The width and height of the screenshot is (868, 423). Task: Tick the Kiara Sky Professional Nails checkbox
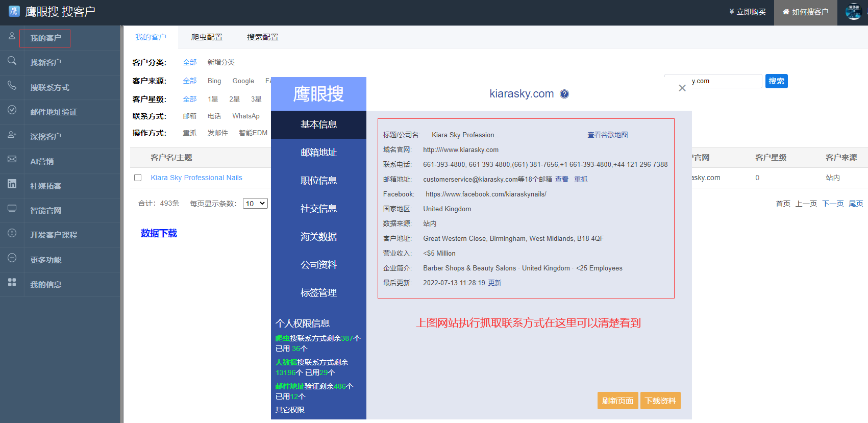point(138,178)
